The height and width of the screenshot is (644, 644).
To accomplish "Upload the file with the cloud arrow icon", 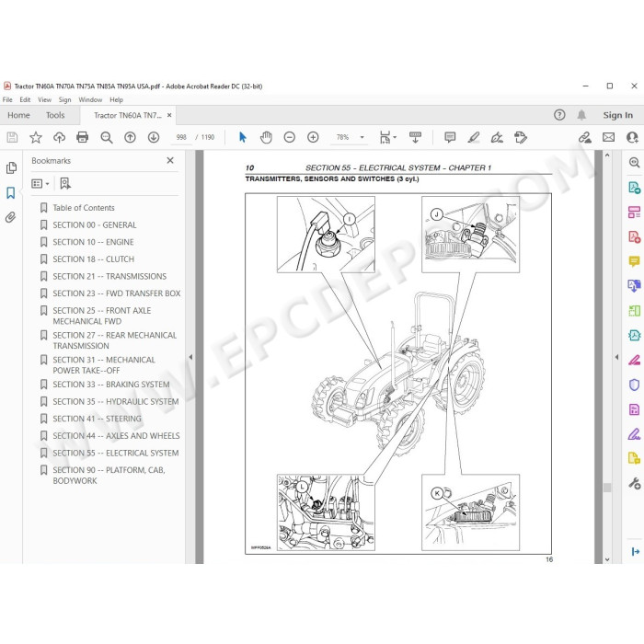I will (59, 137).
